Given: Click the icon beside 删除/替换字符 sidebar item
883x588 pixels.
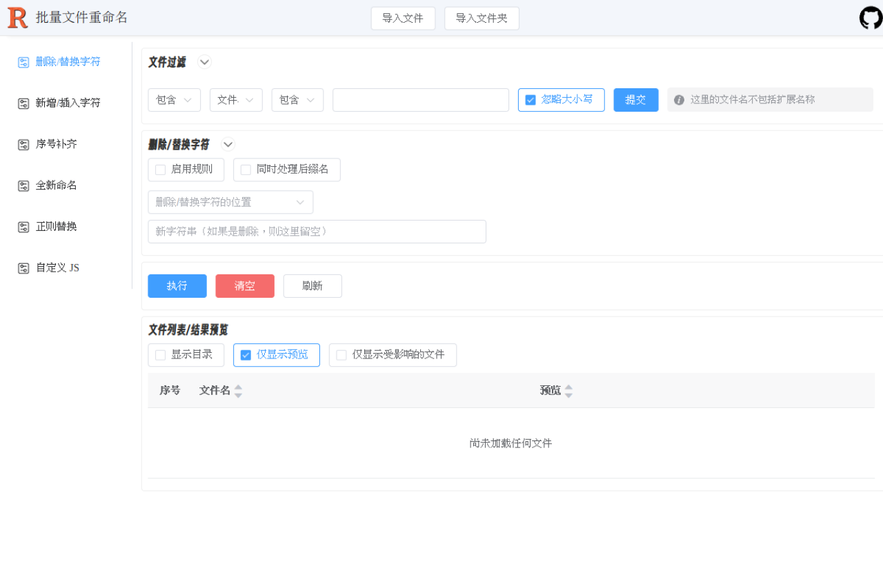Looking at the screenshot, I should coord(23,62).
